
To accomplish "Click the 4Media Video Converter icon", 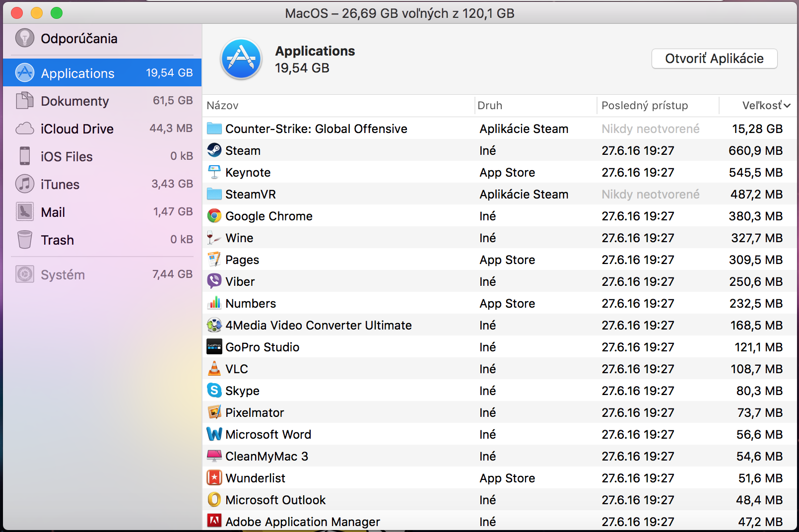I will pos(214,325).
